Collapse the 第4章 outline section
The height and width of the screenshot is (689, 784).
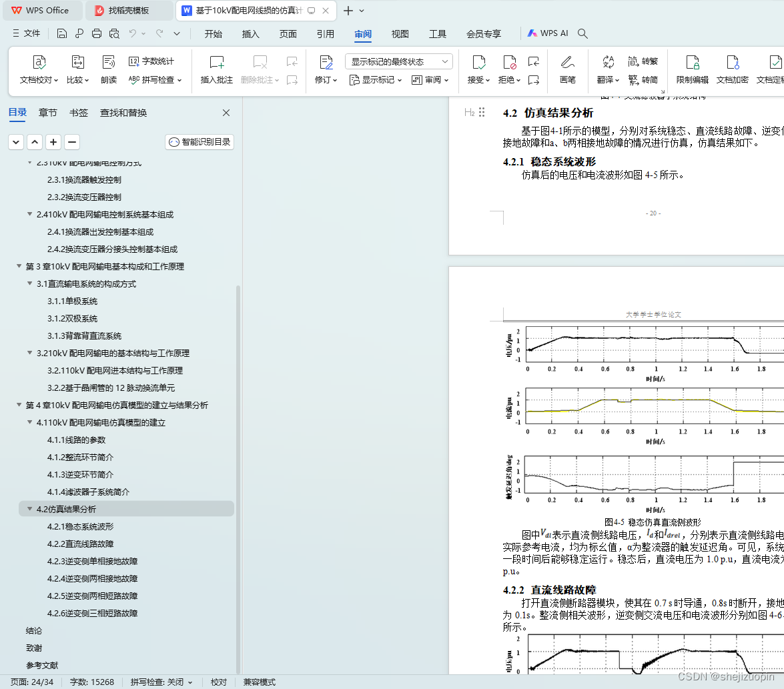(x=19, y=405)
